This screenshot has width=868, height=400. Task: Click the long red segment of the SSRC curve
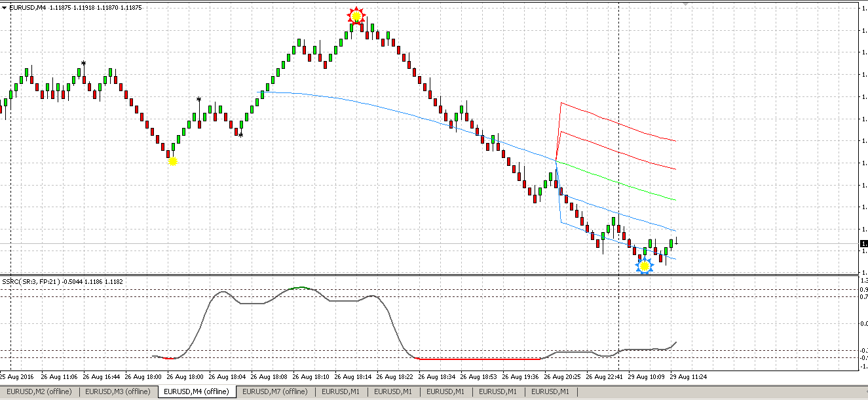[478, 359]
